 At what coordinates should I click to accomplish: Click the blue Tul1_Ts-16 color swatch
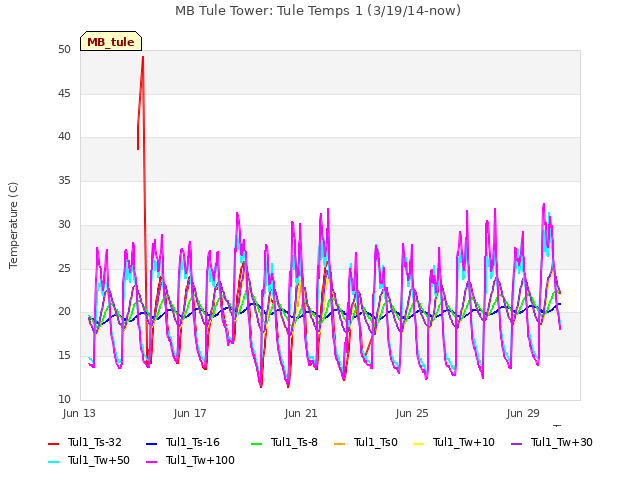point(151,443)
